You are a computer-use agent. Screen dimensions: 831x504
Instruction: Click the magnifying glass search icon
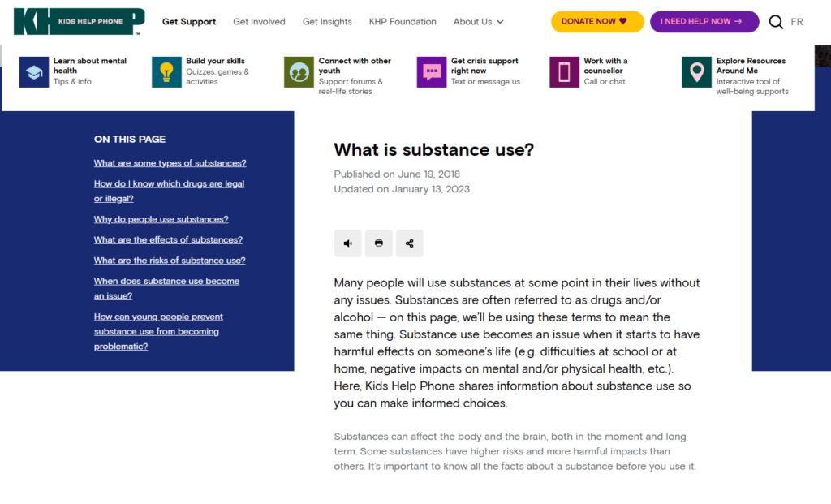776,22
